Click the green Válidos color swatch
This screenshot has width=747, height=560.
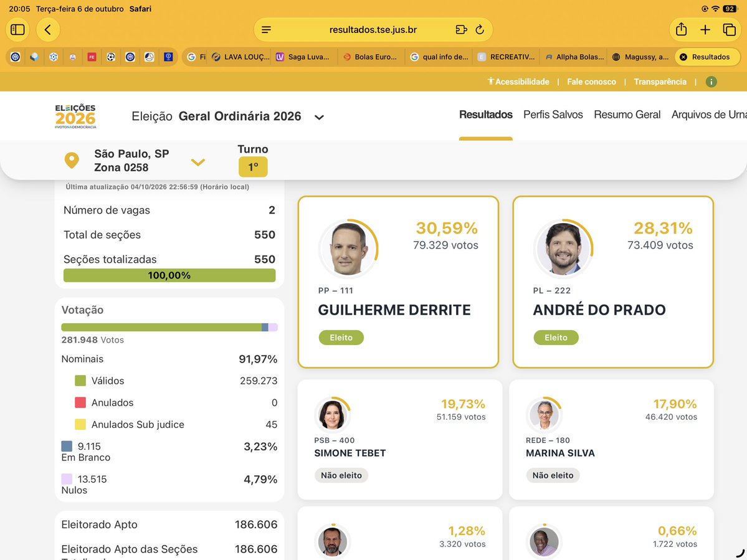pyautogui.click(x=80, y=381)
